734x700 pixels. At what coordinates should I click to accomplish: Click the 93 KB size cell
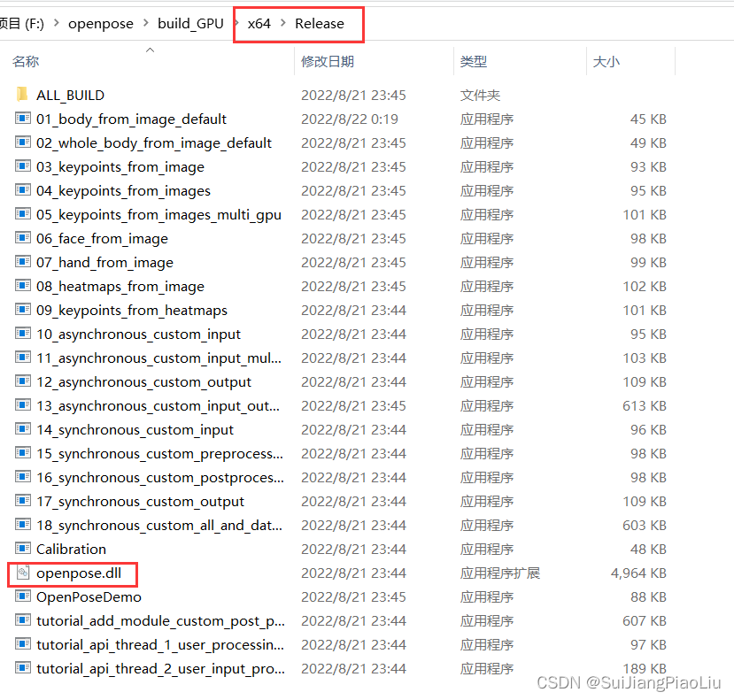coord(648,166)
